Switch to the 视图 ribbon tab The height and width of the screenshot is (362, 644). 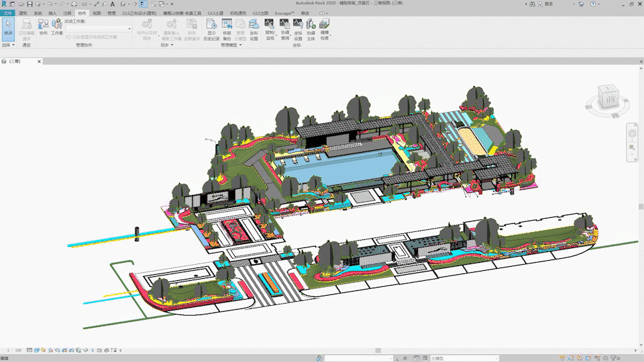click(x=97, y=13)
